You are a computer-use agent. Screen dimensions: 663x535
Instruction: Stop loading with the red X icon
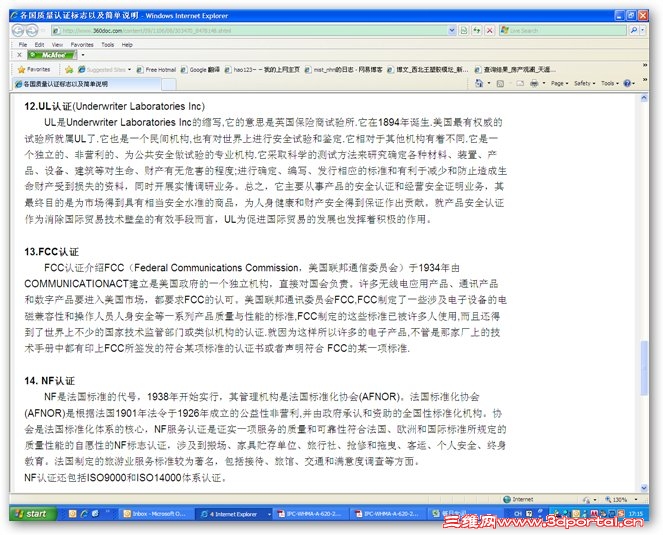[490, 30]
